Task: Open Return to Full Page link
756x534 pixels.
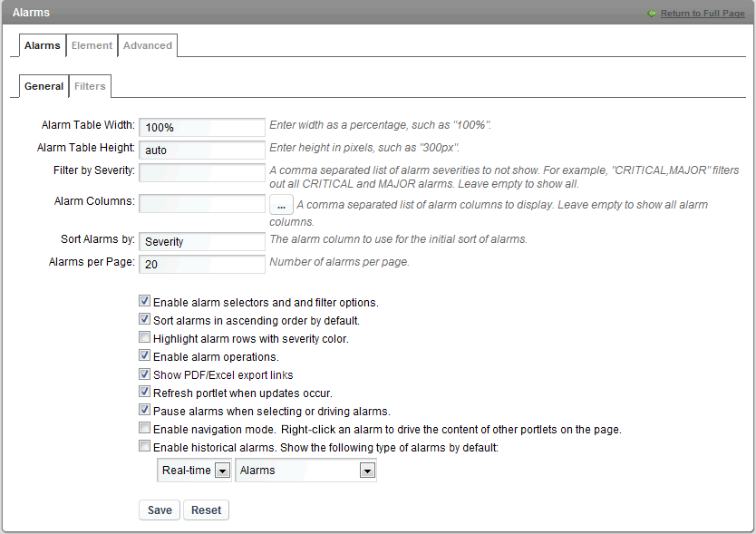Action: pos(703,14)
